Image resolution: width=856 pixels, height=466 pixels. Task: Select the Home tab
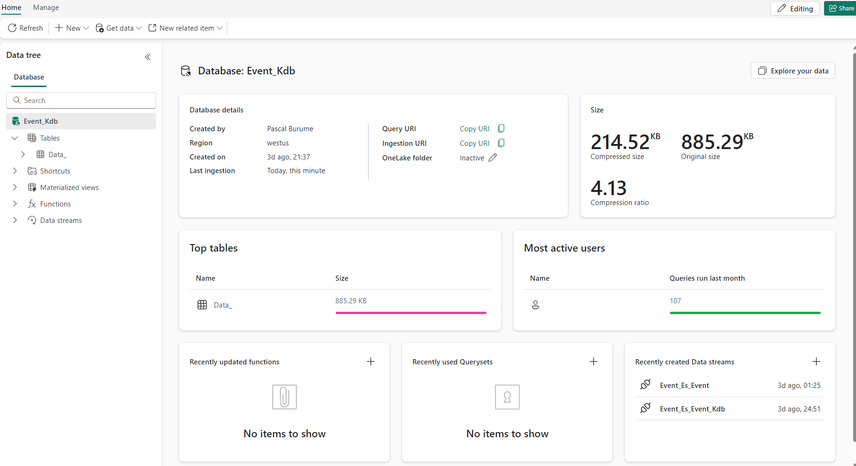tap(11, 8)
